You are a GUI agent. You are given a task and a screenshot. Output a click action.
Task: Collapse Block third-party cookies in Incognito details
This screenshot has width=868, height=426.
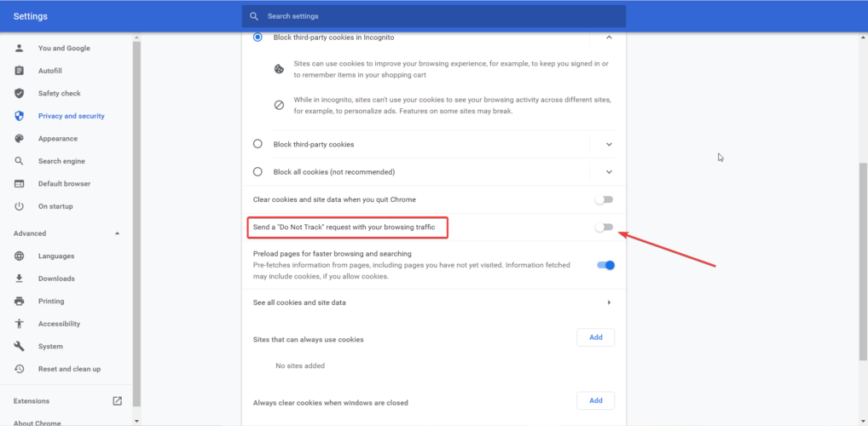[x=609, y=37]
